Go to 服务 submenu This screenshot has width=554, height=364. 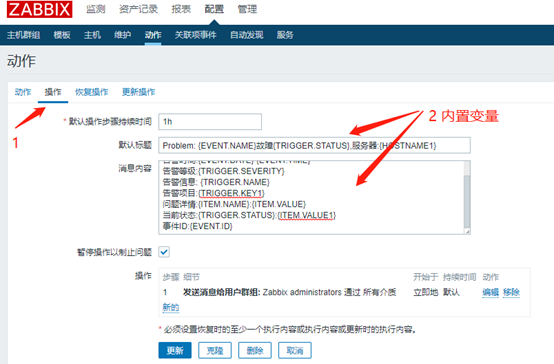tap(285, 35)
